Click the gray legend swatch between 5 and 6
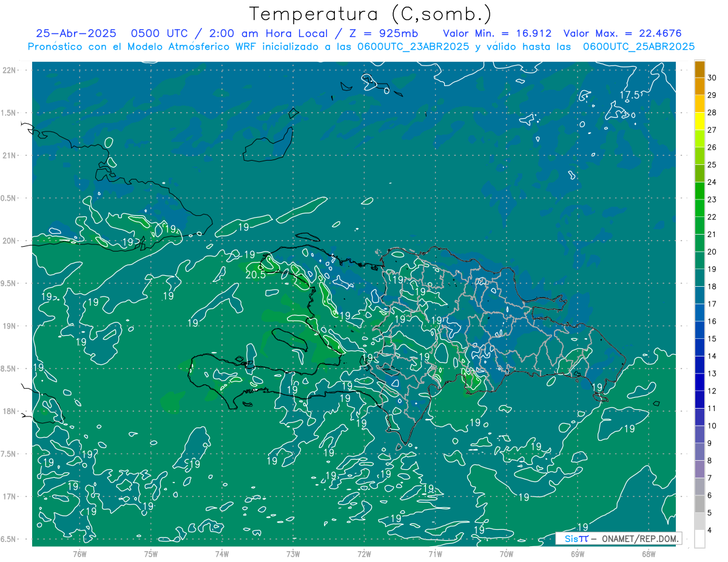The width and height of the screenshot is (728, 562). click(x=699, y=504)
